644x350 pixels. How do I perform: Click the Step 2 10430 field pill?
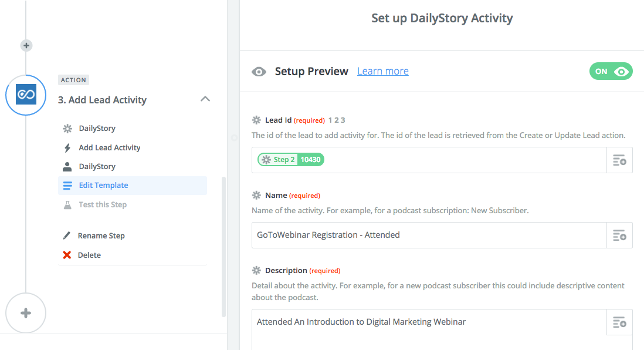291,160
